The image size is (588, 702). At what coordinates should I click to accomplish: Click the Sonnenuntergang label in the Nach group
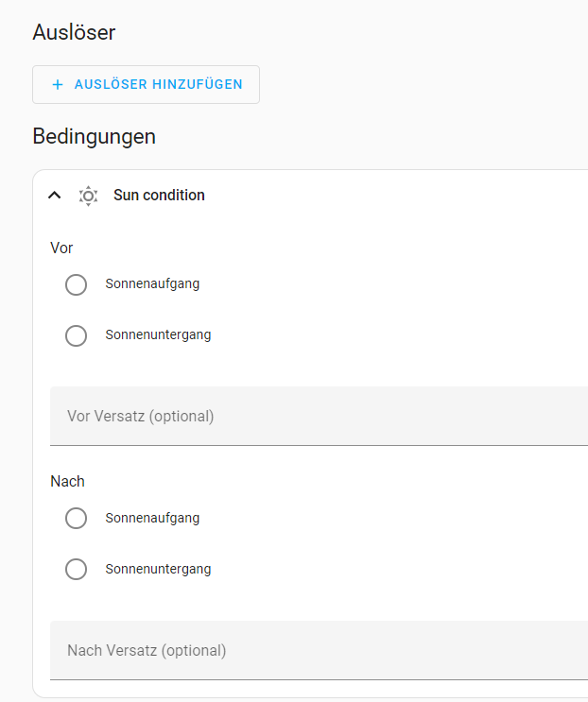158,569
